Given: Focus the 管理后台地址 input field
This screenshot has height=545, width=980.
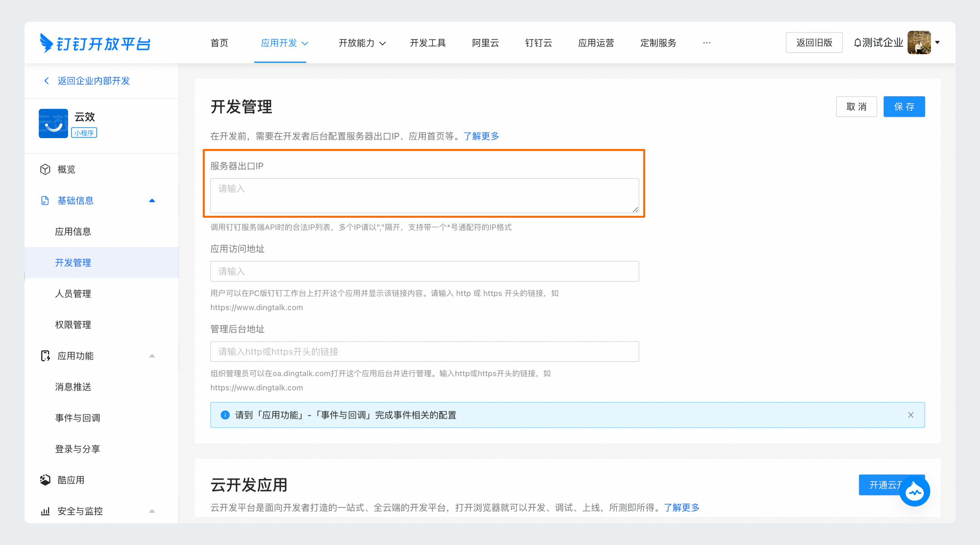Looking at the screenshot, I should click(x=425, y=351).
